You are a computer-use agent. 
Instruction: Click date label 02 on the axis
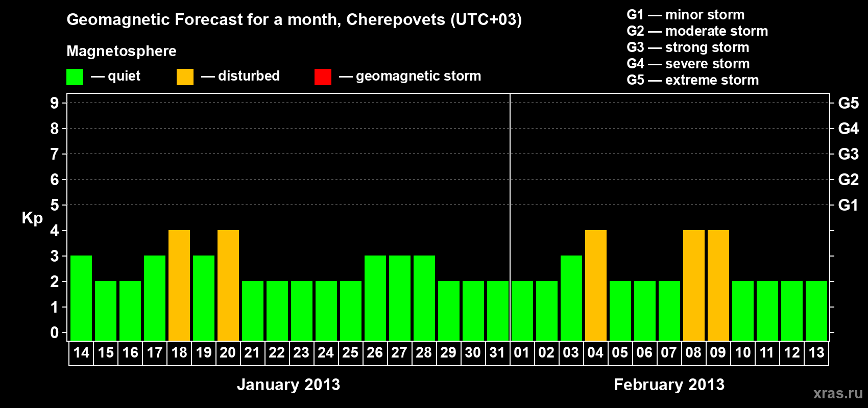pyautogui.click(x=546, y=353)
